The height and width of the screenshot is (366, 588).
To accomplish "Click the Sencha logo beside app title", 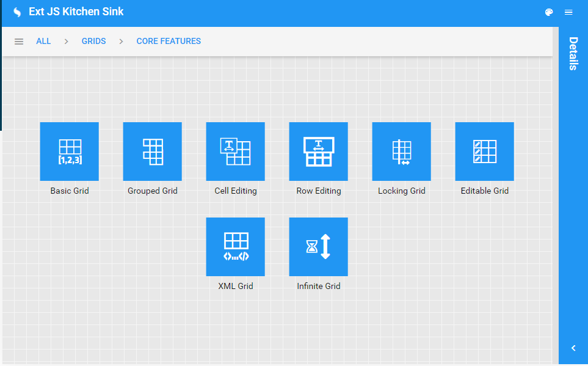I will pos(17,12).
